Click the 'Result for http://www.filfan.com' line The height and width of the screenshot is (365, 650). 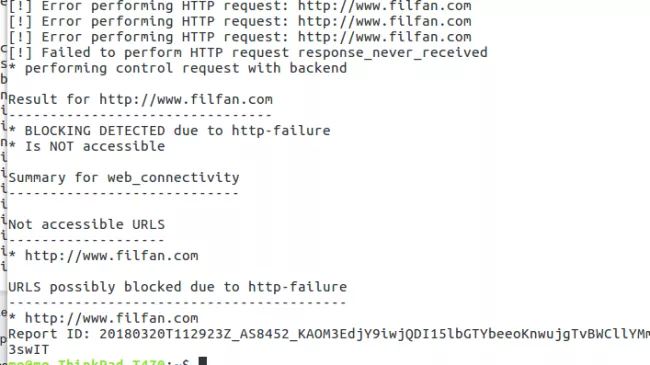(141, 100)
